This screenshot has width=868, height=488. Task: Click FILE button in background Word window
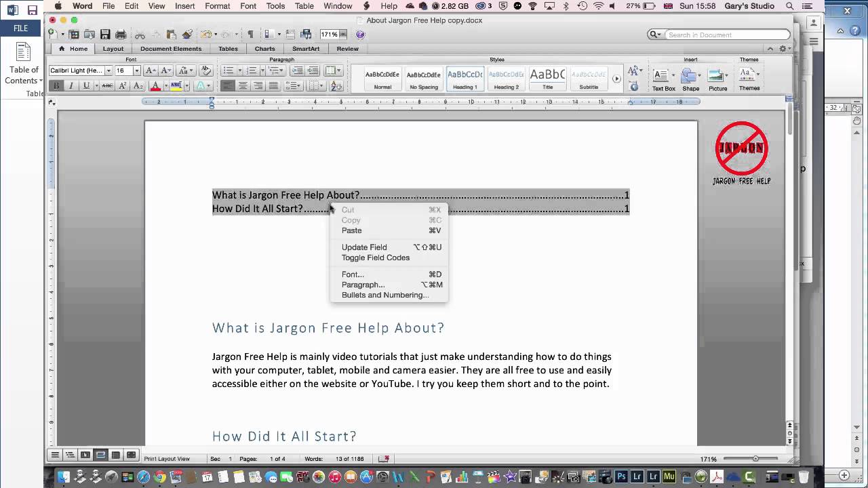(20, 28)
